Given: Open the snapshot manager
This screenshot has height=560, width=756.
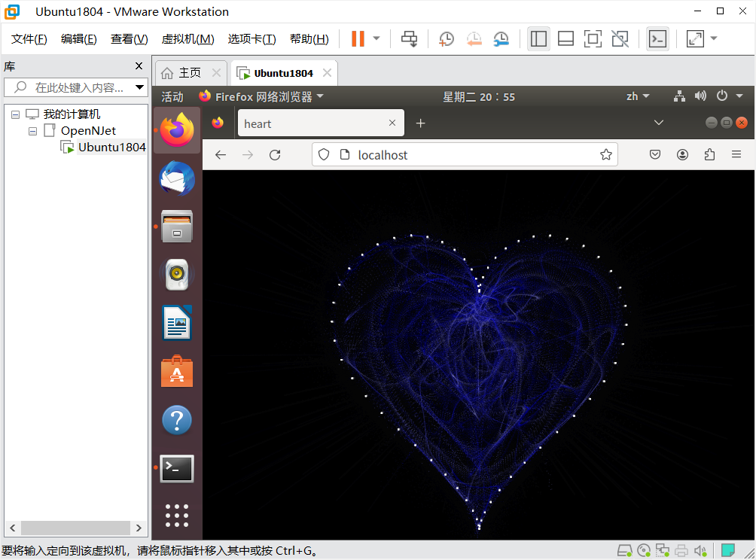Looking at the screenshot, I should point(501,38).
